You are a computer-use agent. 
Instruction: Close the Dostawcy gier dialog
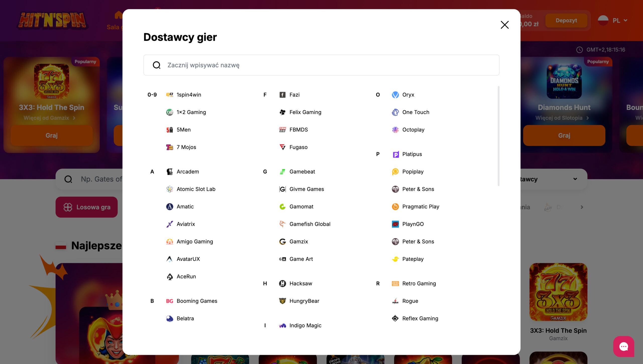pos(505,25)
